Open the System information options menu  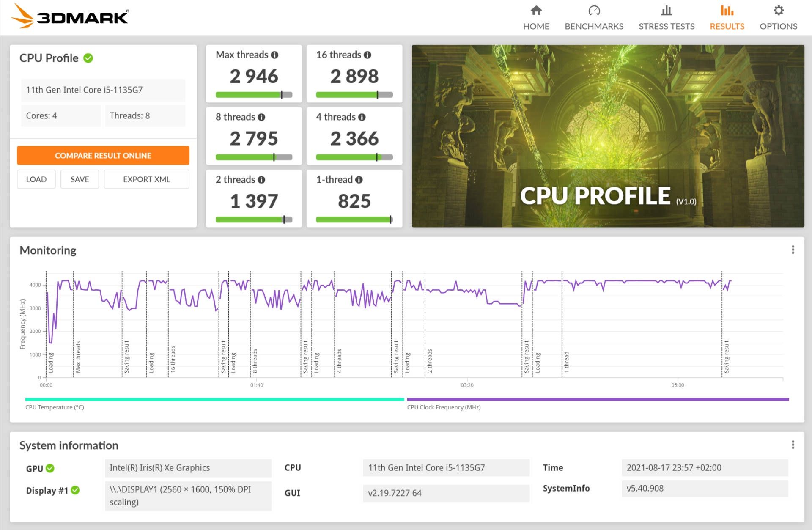pyautogui.click(x=793, y=445)
